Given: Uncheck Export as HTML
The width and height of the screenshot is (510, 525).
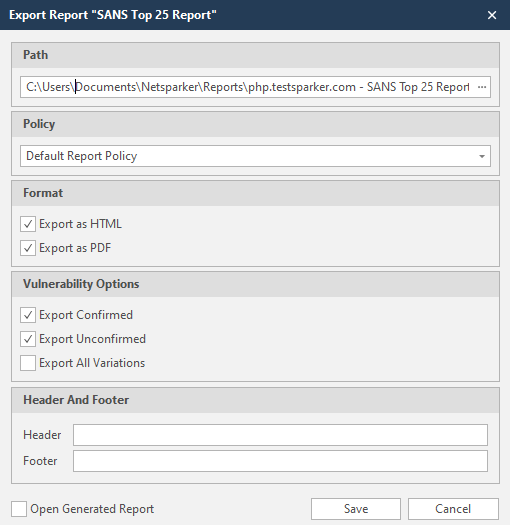Looking at the screenshot, I should click(x=28, y=224).
